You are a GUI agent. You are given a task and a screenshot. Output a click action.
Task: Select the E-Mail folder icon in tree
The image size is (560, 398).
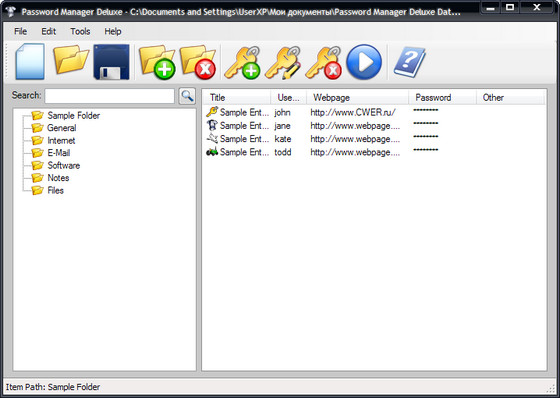click(x=37, y=153)
